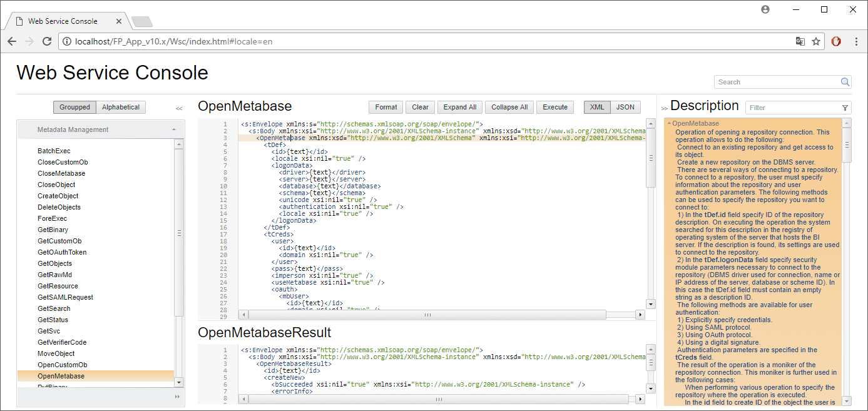868x411 pixels.
Task: Click the browser back arrow
Action: [12, 41]
